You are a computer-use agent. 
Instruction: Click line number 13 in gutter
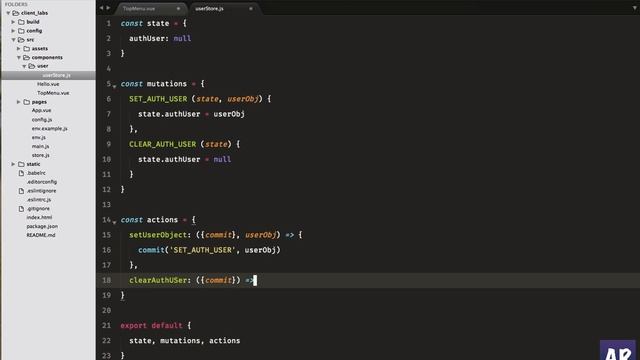(107, 204)
